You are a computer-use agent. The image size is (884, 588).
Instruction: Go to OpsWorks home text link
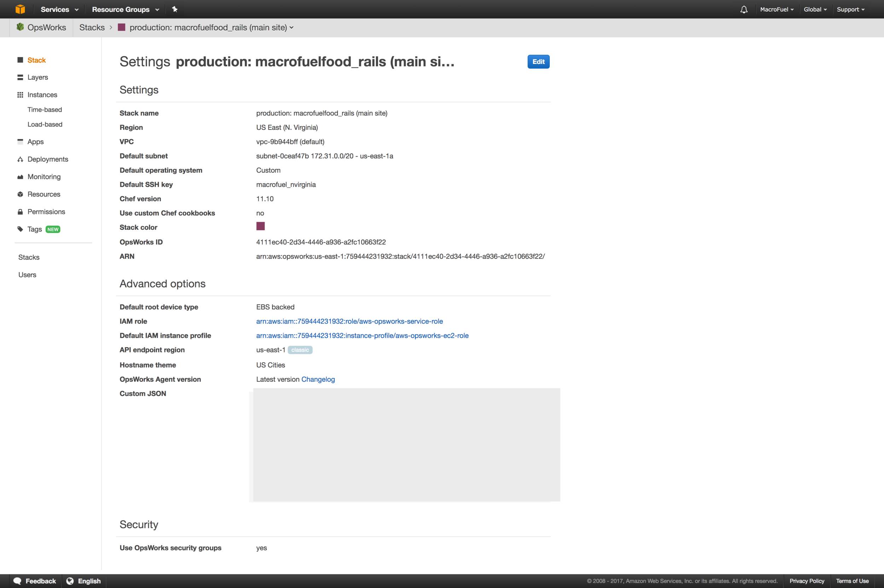click(x=47, y=27)
